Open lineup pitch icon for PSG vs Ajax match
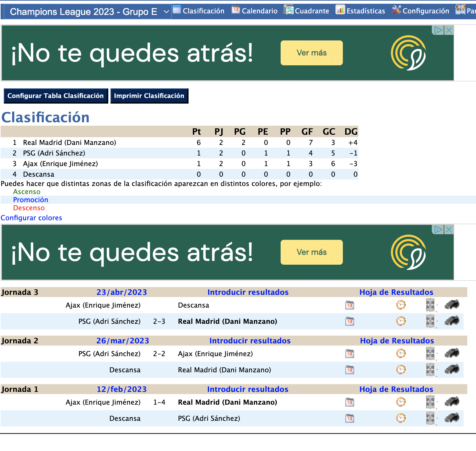This screenshot has height=451, width=476. pos(430,354)
